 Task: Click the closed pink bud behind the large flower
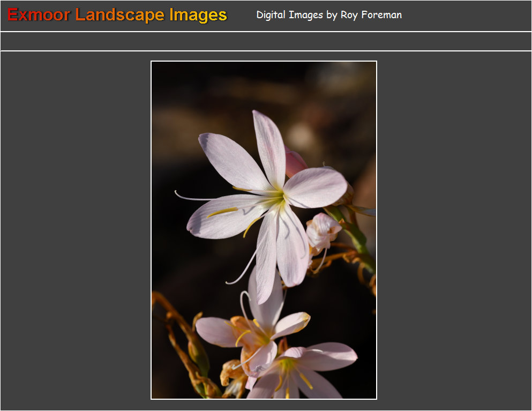295,161
